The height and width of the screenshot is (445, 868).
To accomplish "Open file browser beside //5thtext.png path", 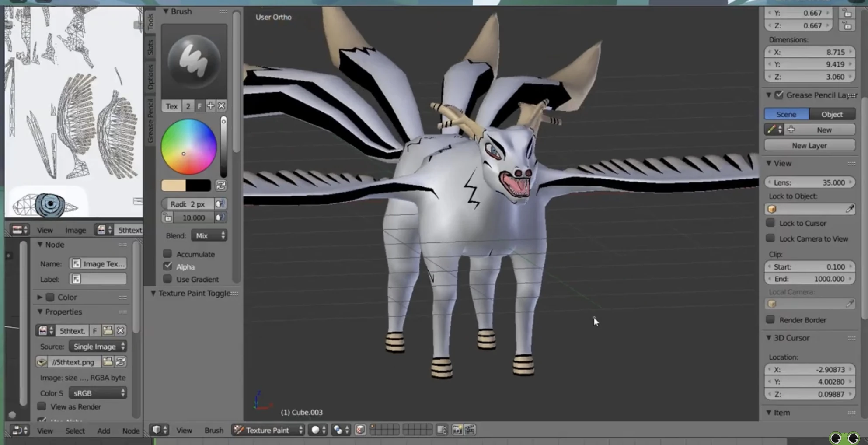I will click(x=108, y=362).
